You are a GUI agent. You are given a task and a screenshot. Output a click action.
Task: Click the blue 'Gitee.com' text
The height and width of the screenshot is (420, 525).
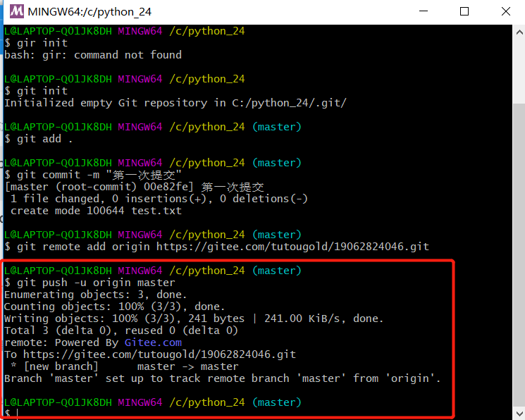coord(153,342)
